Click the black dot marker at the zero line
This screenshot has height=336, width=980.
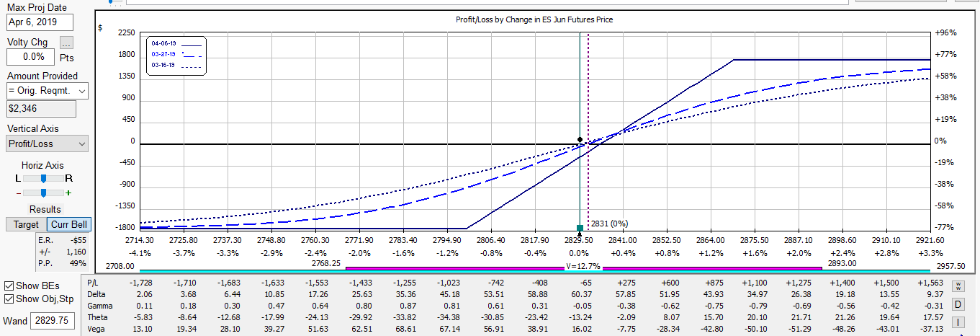click(x=580, y=139)
